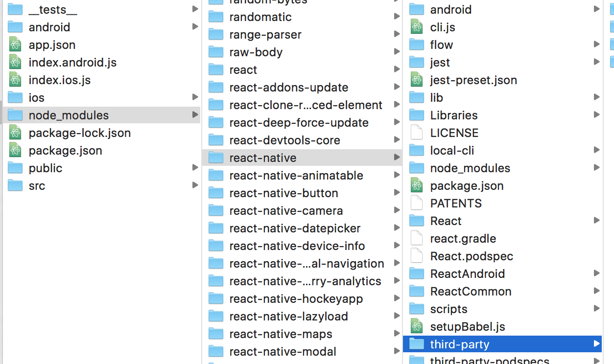Expand the ReactCommon folder arrow
The width and height of the screenshot is (614, 364).
coord(596,291)
